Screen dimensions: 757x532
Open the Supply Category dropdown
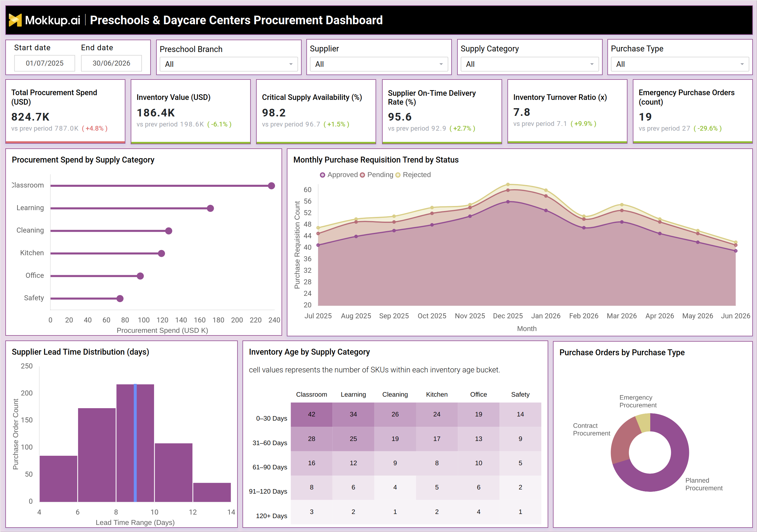[x=530, y=64]
